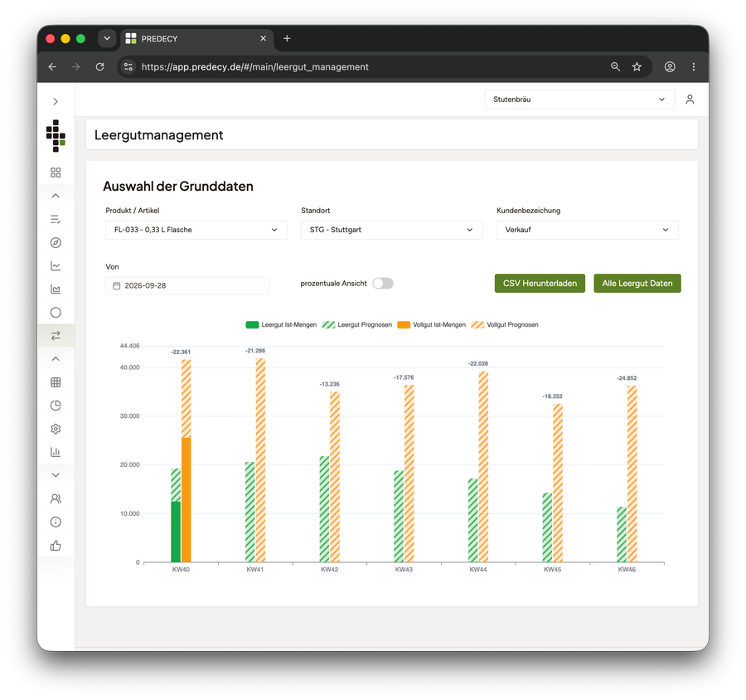The height and width of the screenshot is (700, 746).
Task: Expand the sidebar with the right chevron
Action: (x=56, y=101)
